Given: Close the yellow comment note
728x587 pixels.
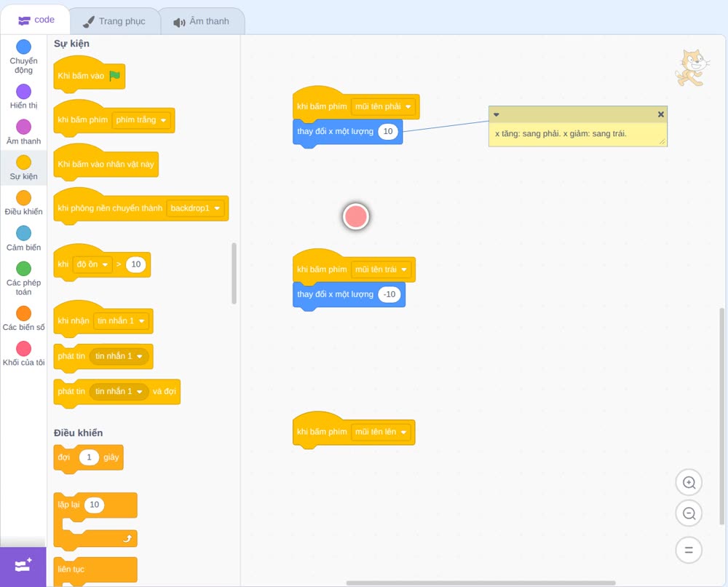Looking at the screenshot, I should tap(661, 114).
